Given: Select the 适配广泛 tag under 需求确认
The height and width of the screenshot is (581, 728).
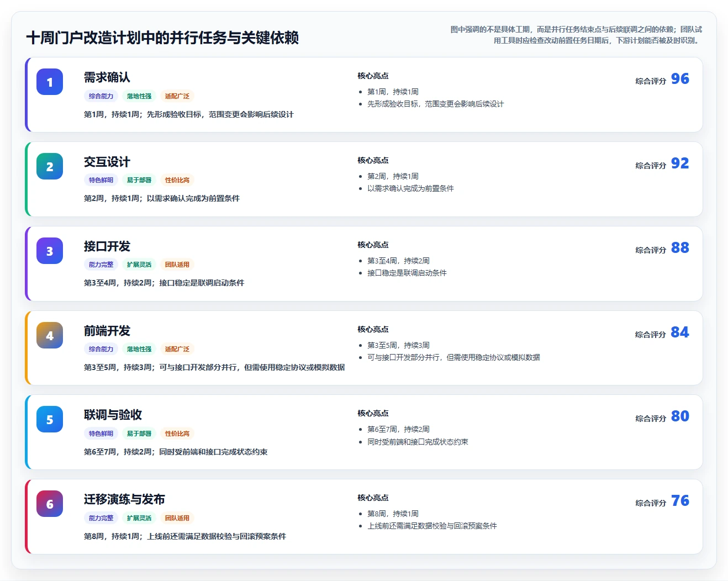Looking at the screenshot, I should coord(177,96).
